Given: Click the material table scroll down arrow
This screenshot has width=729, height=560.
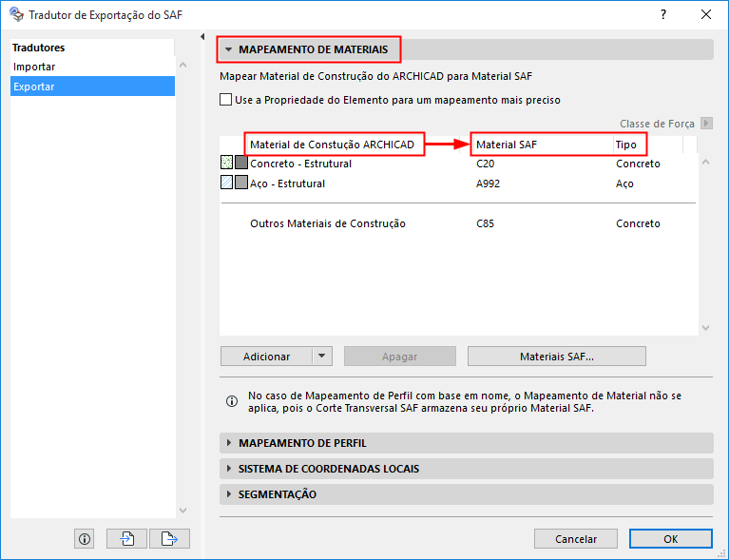Looking at the screenshot, I should 705,328.
